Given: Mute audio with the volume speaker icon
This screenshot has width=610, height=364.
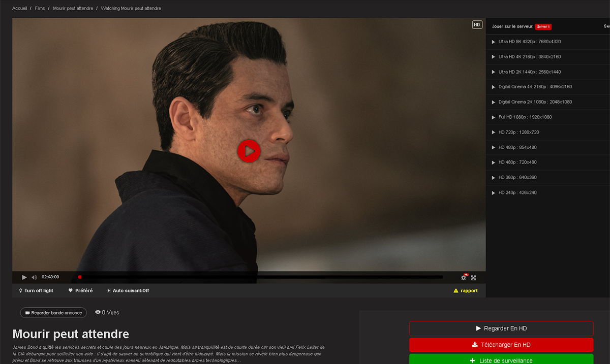Looking at the screenshot, I should [34, 277].
